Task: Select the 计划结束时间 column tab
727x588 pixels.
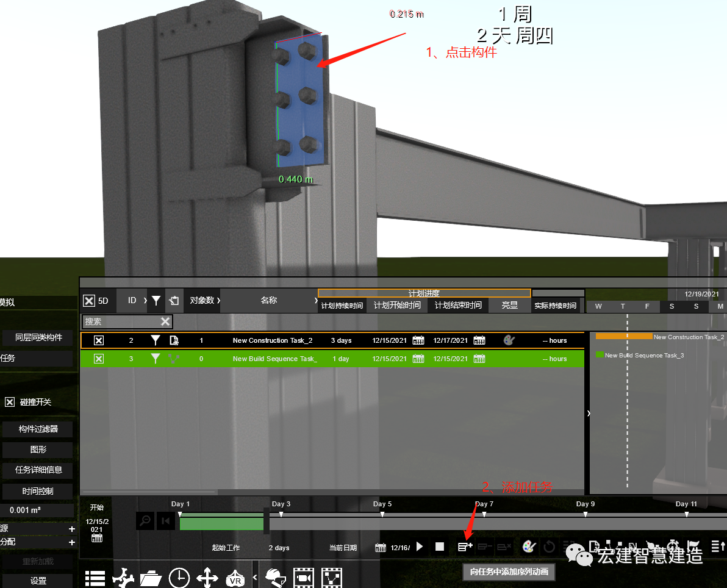Action: click(458, 305)
